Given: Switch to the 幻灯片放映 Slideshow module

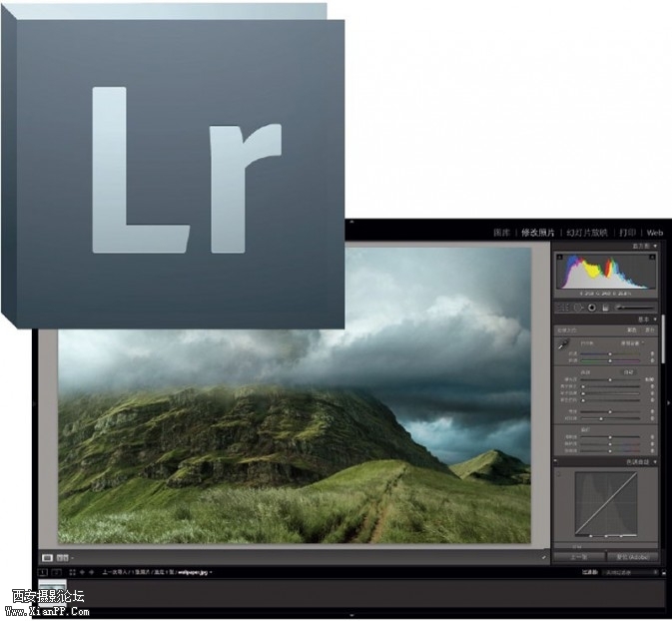Looking at the screenshot, I should pos(587,233).
